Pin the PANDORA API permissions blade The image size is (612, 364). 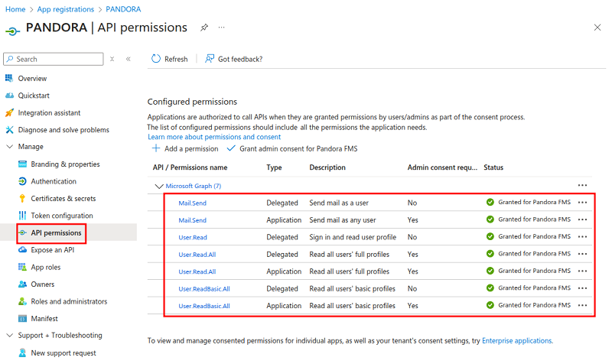(204, 28)
